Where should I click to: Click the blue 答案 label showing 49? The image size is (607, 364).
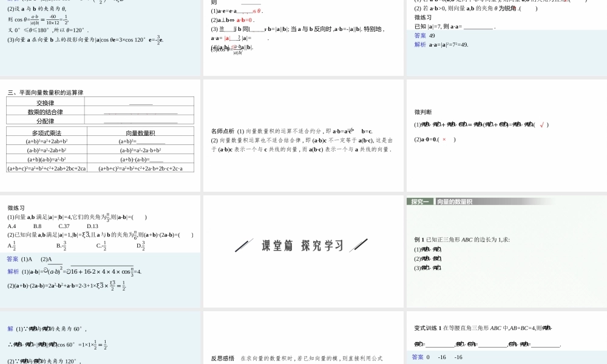pyautogui.click(x=421, y=37)
